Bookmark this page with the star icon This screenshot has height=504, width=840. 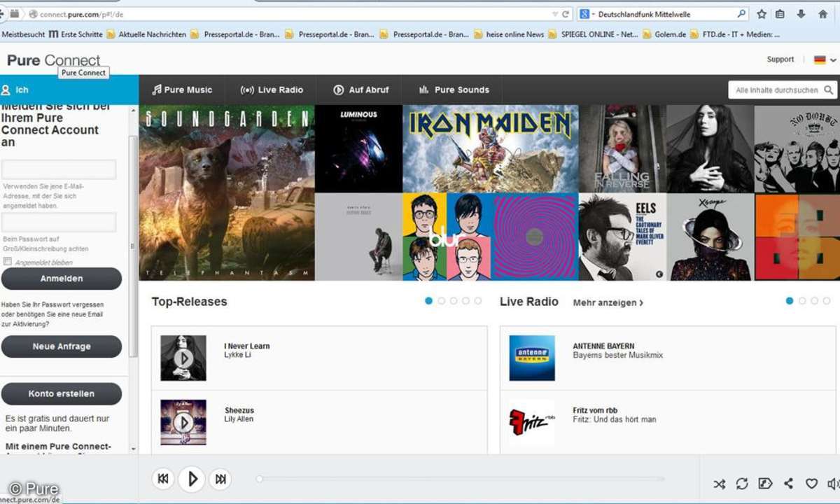pyautogui.click(x=762, y=14)
